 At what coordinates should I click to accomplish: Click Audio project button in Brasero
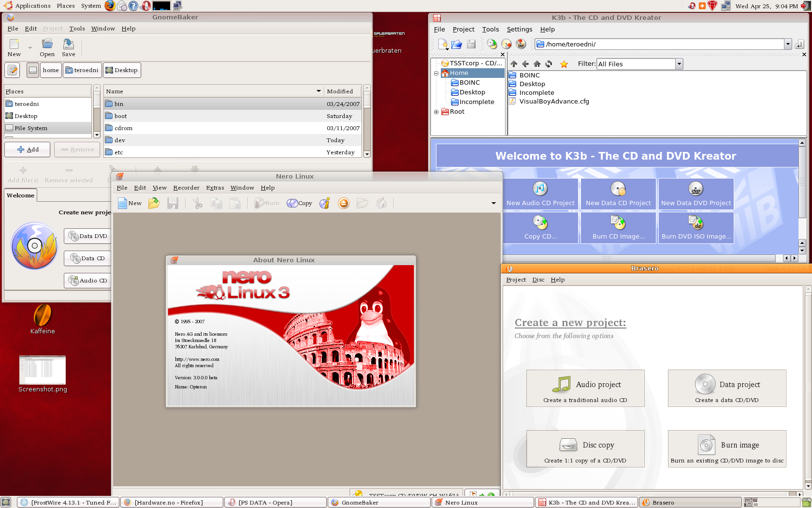[585, 388]
